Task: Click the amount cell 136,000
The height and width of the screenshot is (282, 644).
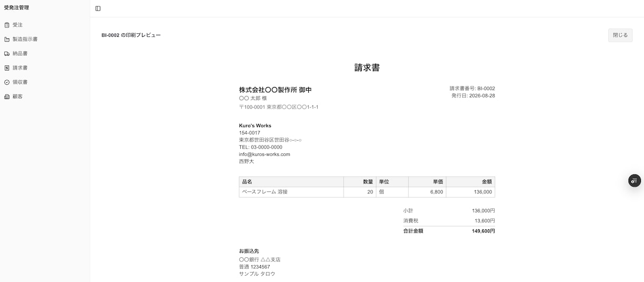Action: [470, 192]
